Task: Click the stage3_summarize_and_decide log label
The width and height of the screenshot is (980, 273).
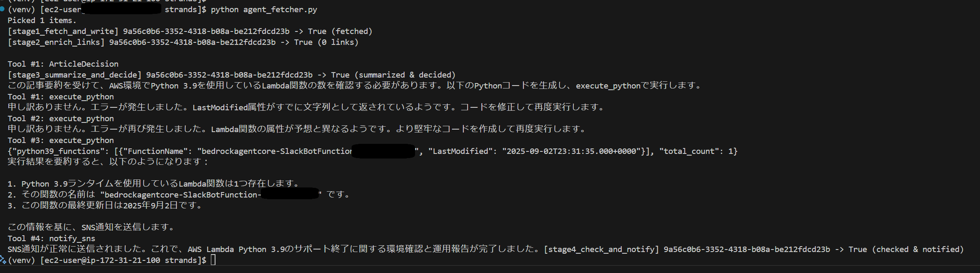Action: coord(75,75)
